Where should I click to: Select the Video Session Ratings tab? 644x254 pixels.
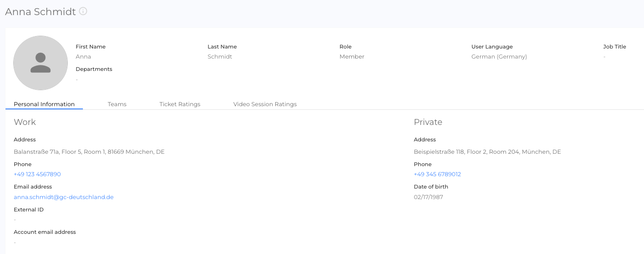click(x=265, y=104)
